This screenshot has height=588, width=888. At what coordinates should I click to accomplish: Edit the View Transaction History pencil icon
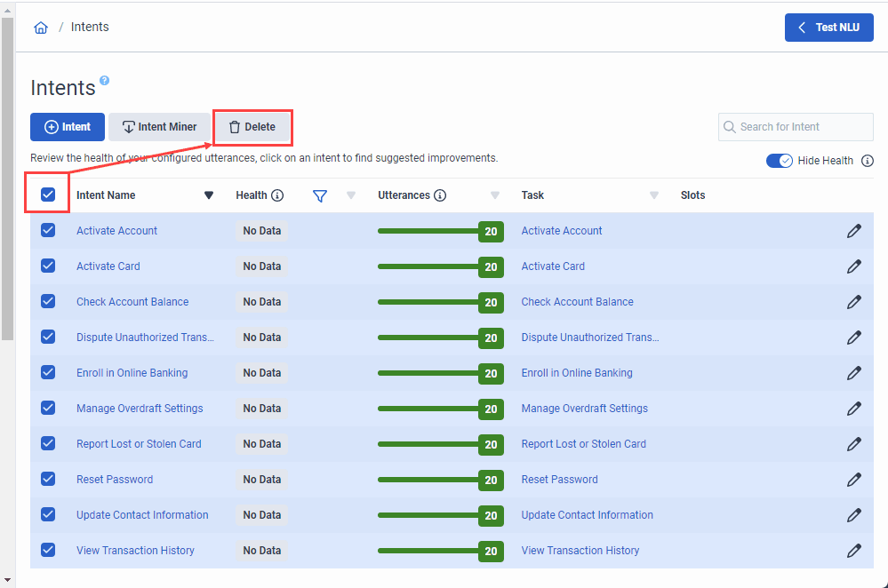(x=853, y=551)
